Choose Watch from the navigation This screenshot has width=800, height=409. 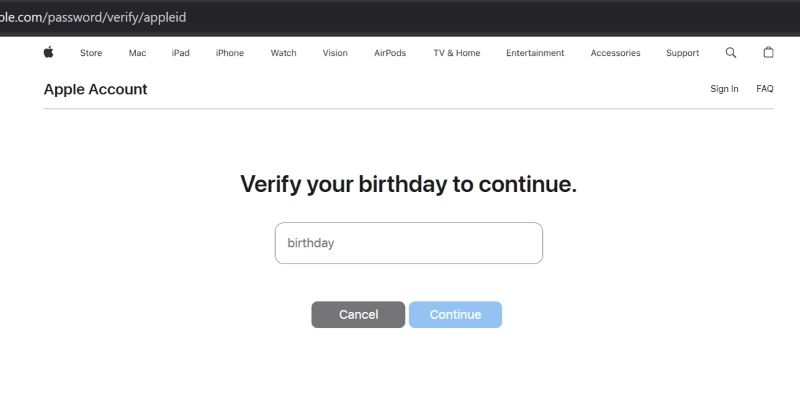tap(283, 53)
